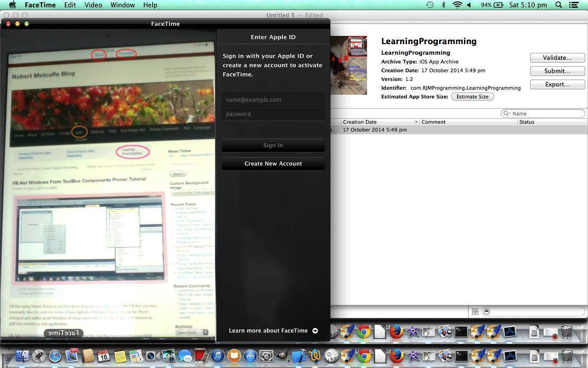Open Learn more about FaceTime link
Screen dimensions: 588x368
(268, 331)
